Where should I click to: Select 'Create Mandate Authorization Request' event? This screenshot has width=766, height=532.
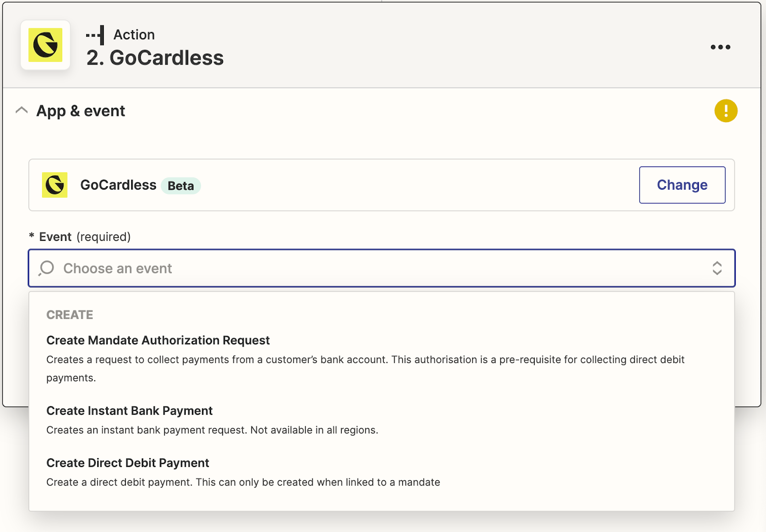coord(158,340)
